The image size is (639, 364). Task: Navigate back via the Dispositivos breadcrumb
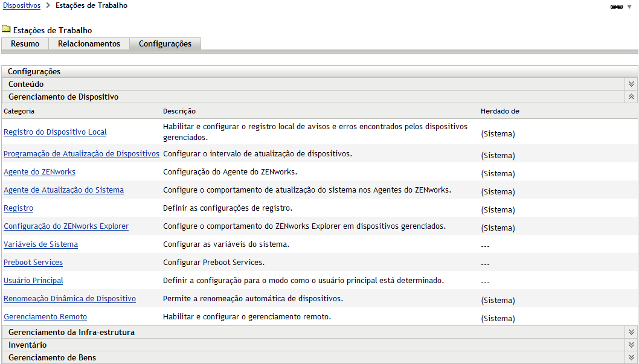pos(21,5)
